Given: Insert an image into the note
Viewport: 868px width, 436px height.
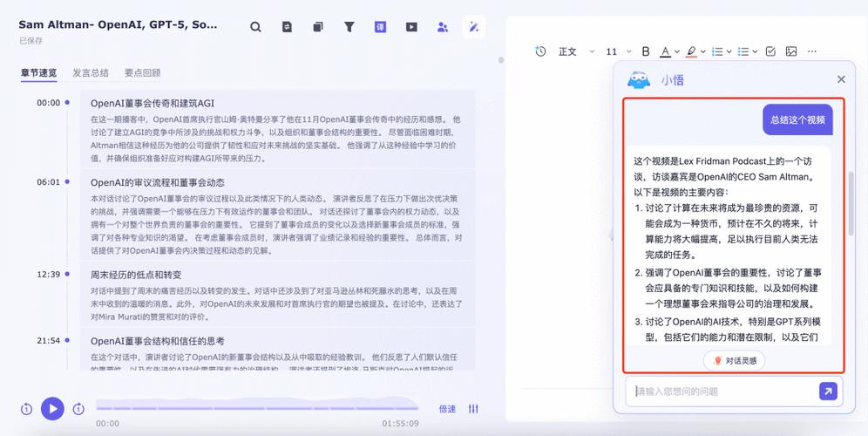Looking at the screenshot, I should click(x=791, y=51).
